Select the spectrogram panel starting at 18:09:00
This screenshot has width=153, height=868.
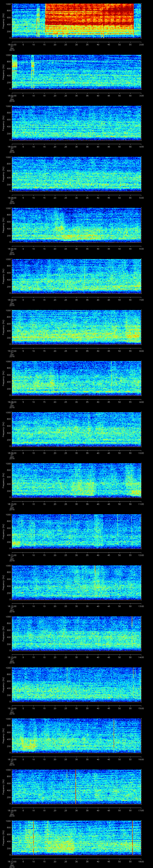(76, 429)
